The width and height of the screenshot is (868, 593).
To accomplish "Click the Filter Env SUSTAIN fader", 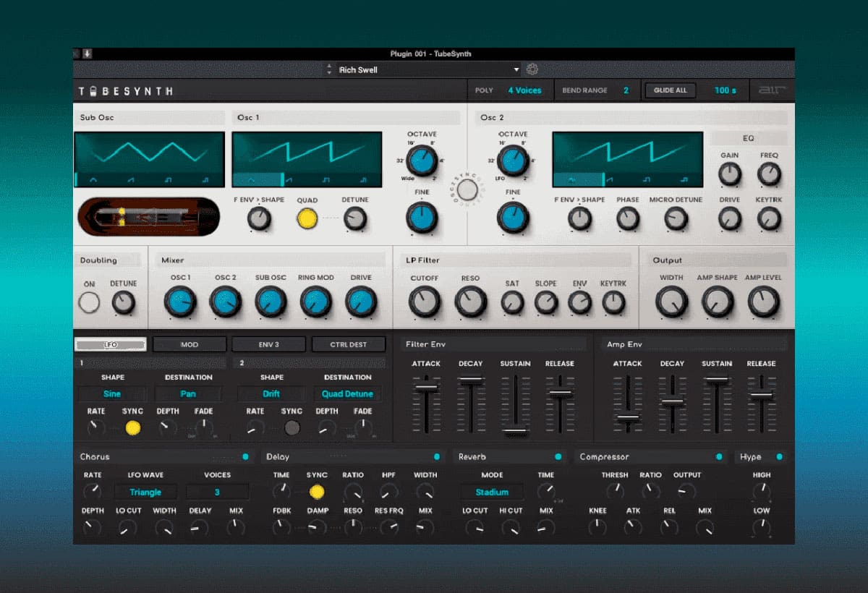I will pos(515,431).
